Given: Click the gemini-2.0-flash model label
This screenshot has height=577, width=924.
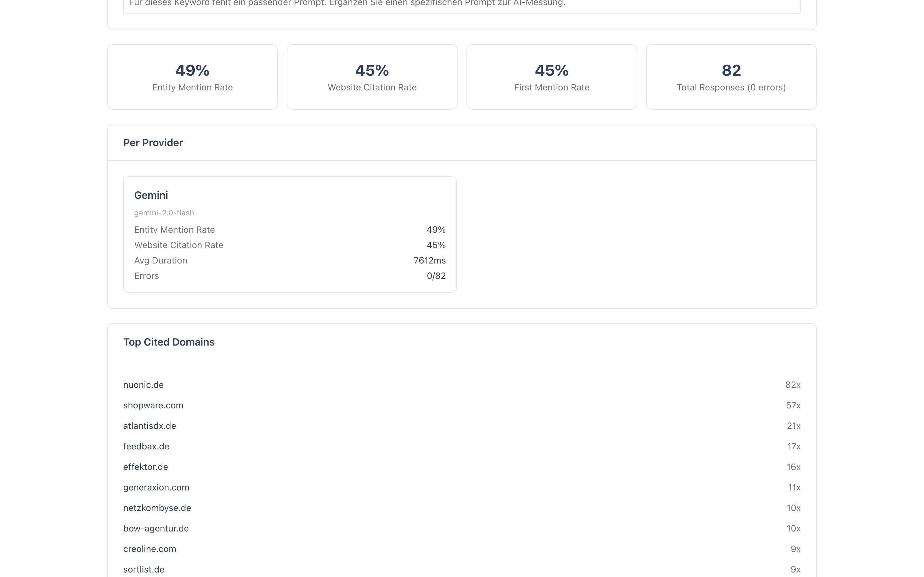Looking at the screenshot, I should pyautogui.click(x=164, y=213).
